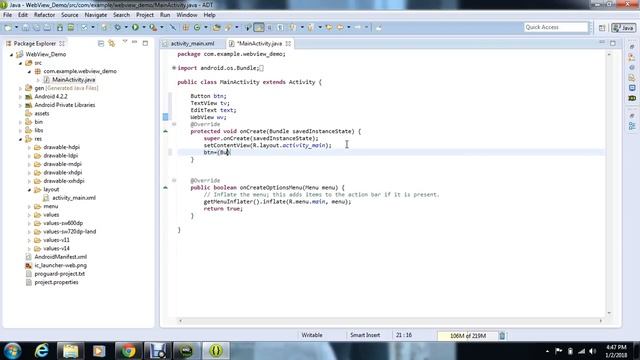The height and width of the screenshot is (360, 640).
Task: Open the New file dropdown arrow
Action: point(16,27)
